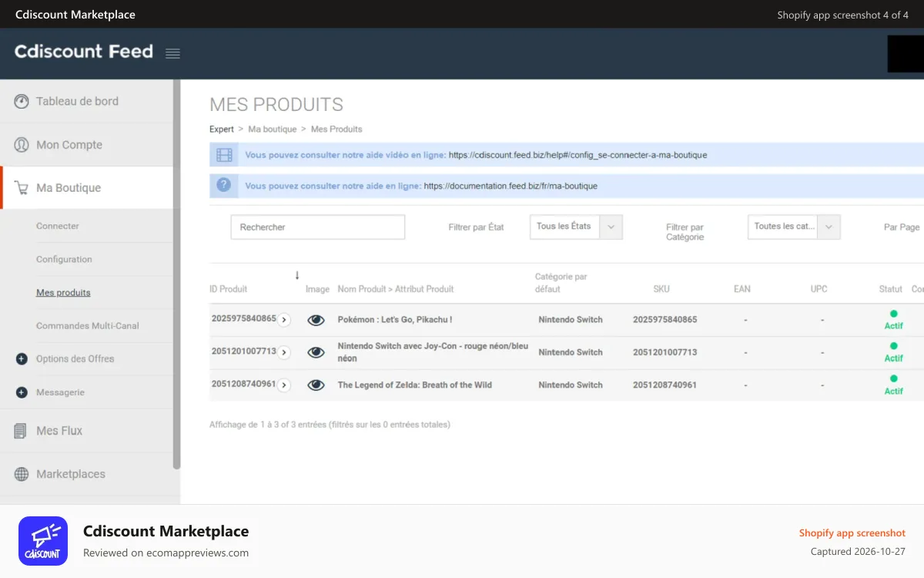
Task: Click the Tableau de bord gauge icon
Action: [x=22, y=101]
